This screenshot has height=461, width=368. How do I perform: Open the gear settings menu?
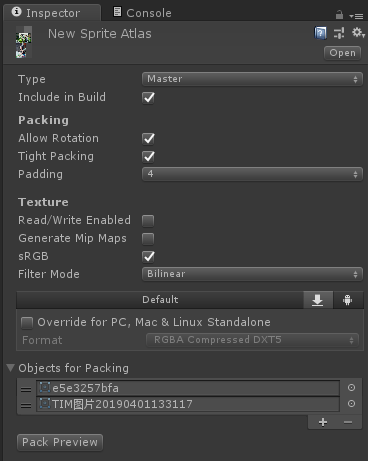point(358,33)
